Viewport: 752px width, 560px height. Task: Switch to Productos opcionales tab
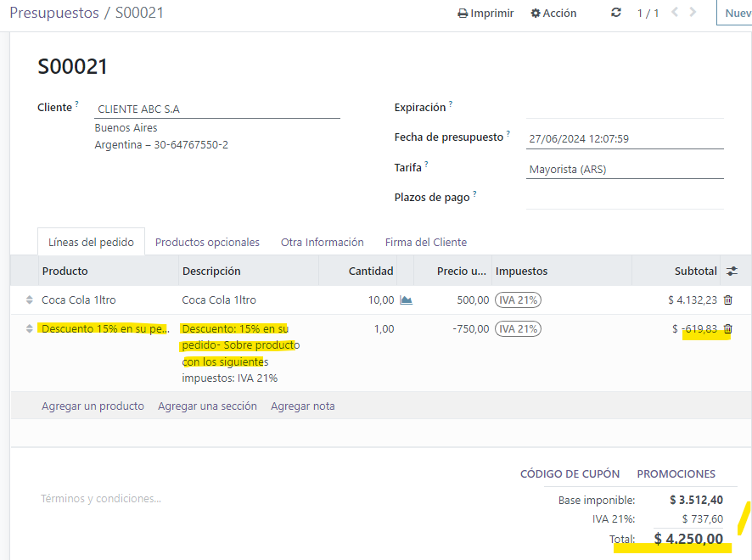pyautogui.click(x=207, y=242)
